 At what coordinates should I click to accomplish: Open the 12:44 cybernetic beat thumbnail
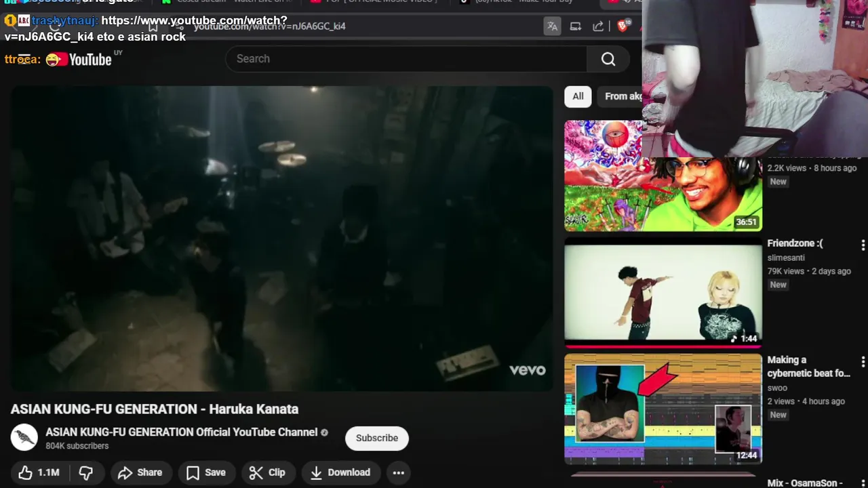pyautogui.click(x=663, y=409)
